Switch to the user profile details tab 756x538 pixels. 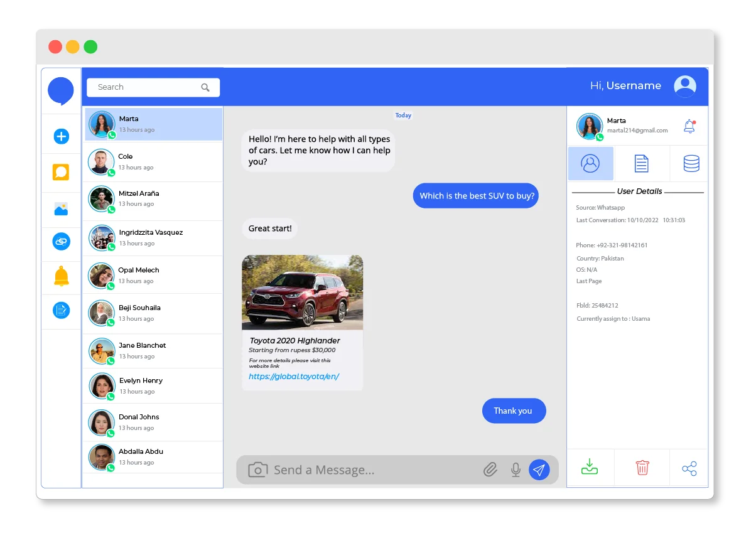click(x=590, y=164)
